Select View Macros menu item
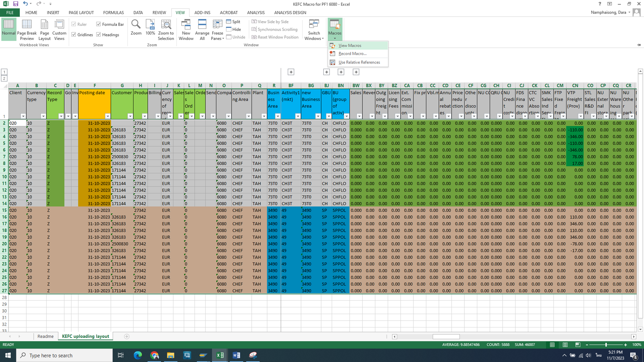This screenshot has width=644, height=362. (349, 45)
